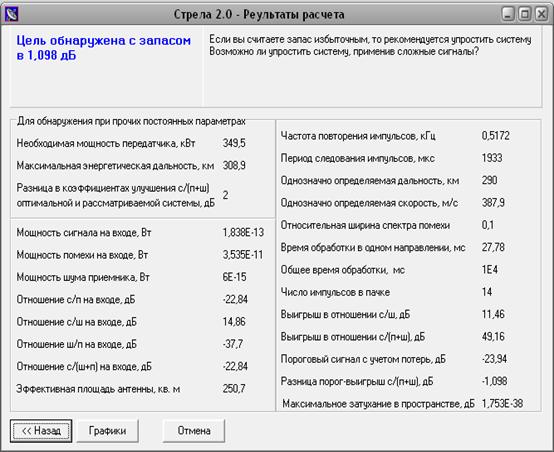
Task: Minimize the Стрела 2.0 results window
Action: click(508, 14)
